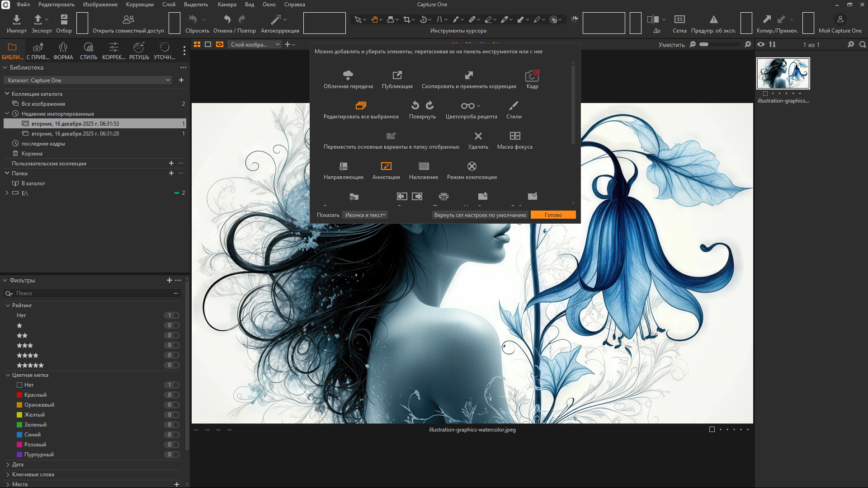Click the Cloud transfer (Облачная передача) icon
This screenshot has height=488, width=868.
[348, 75]
